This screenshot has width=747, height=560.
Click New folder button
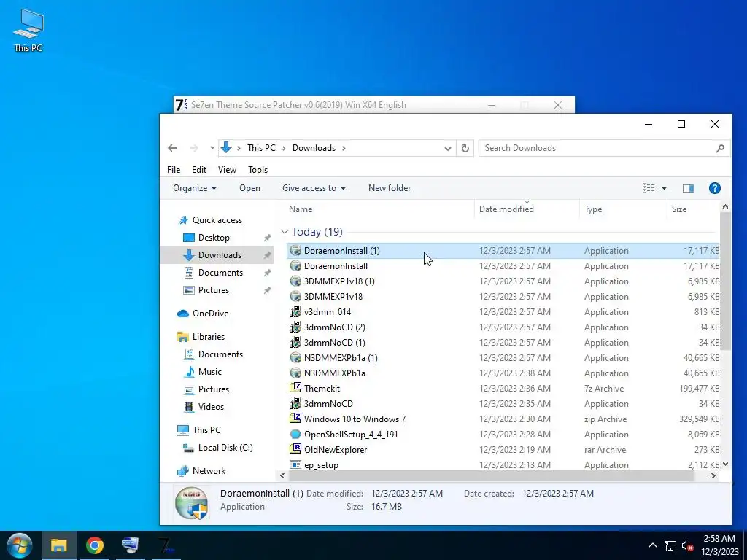(x=390, y=188)
